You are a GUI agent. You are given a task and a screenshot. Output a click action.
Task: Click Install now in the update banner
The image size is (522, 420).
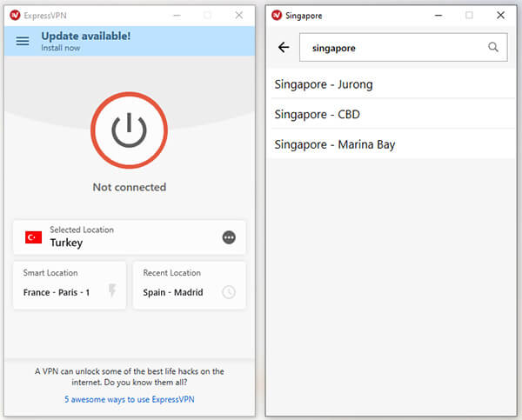coord(61,48)
